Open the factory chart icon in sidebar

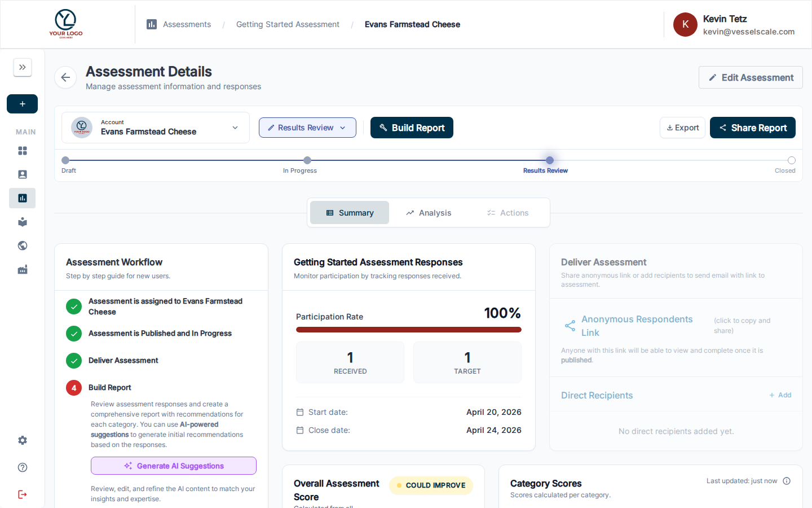[23, 269]
